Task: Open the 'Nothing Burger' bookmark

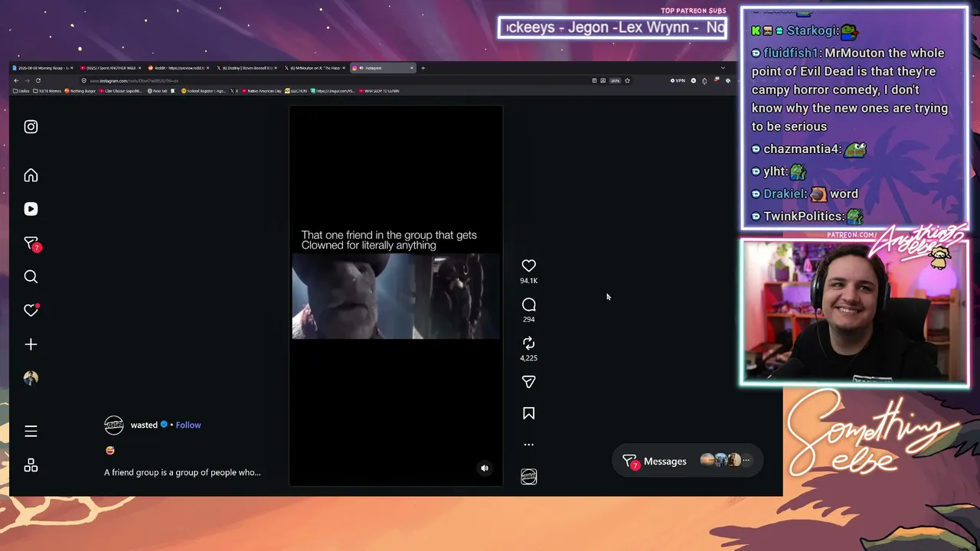Action: pyautogui.click(x=80, y=91)
